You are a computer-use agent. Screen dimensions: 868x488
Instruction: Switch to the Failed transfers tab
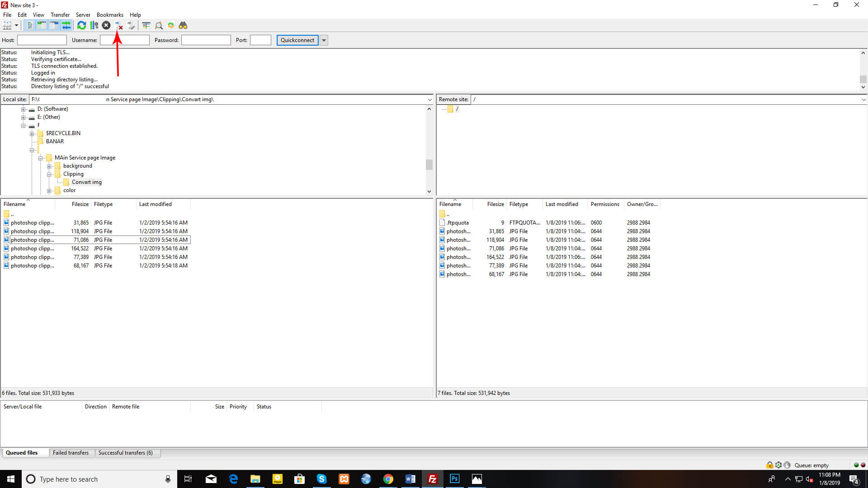[71, 453]
